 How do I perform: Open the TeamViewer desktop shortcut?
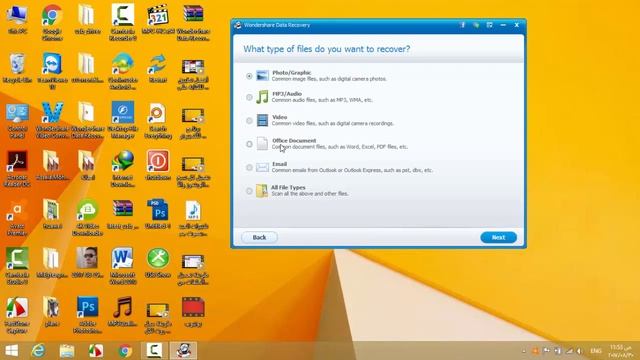point(52,71)
